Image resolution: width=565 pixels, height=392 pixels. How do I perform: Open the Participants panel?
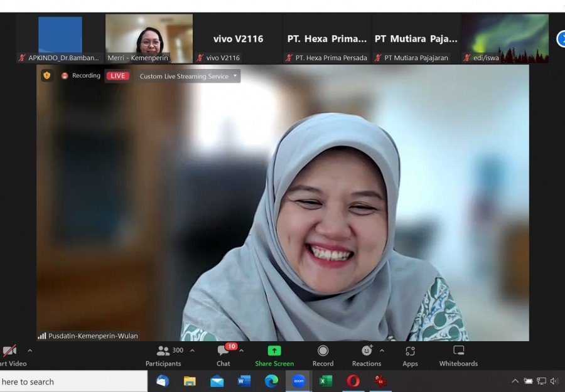pos(164,356)
